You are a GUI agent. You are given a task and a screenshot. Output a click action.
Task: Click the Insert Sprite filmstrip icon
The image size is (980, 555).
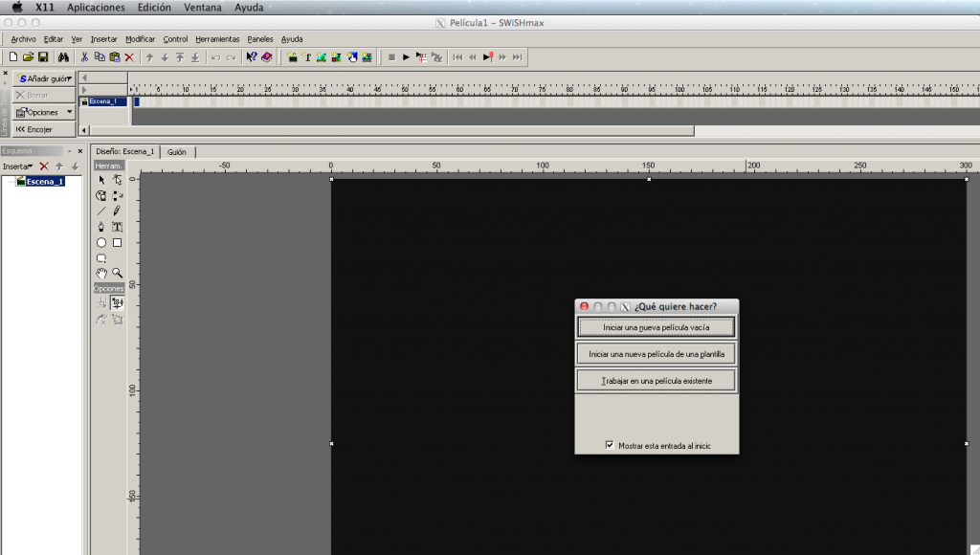367,56
